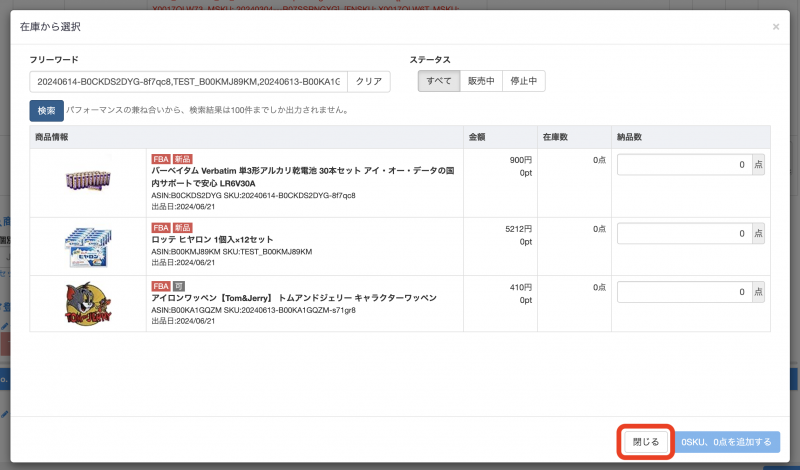Click the ロッテ ヒヤロン 1個入×12セット title
This screenshot has height=470, width=800.
tap(212, 239)
